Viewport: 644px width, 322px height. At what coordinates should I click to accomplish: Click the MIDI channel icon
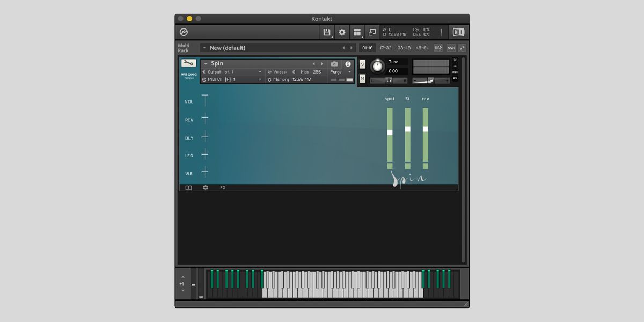tap(204, 79)
